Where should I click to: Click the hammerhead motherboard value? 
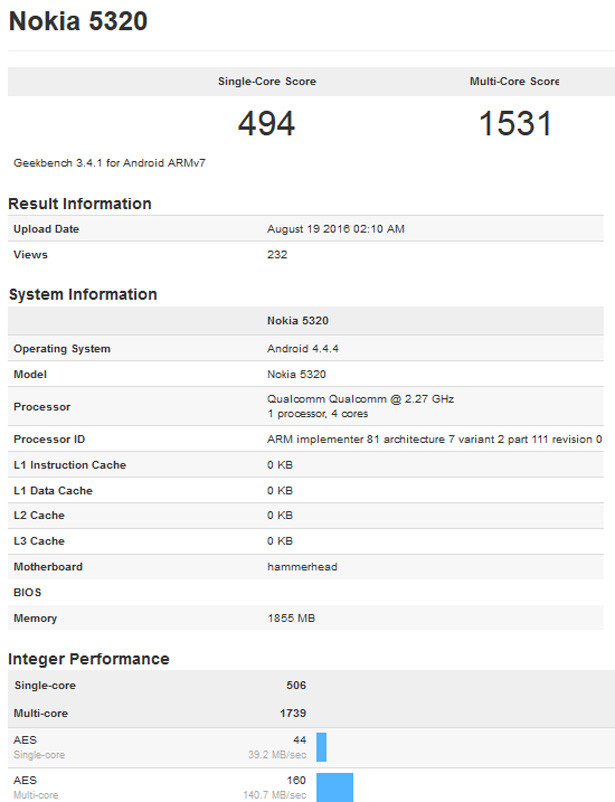(302, 567)
